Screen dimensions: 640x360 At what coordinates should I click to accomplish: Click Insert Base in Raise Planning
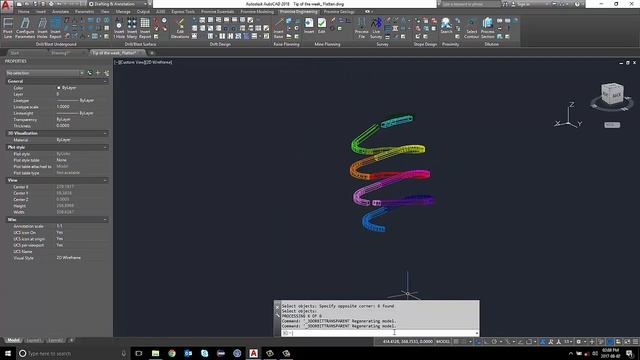(278, 28)
